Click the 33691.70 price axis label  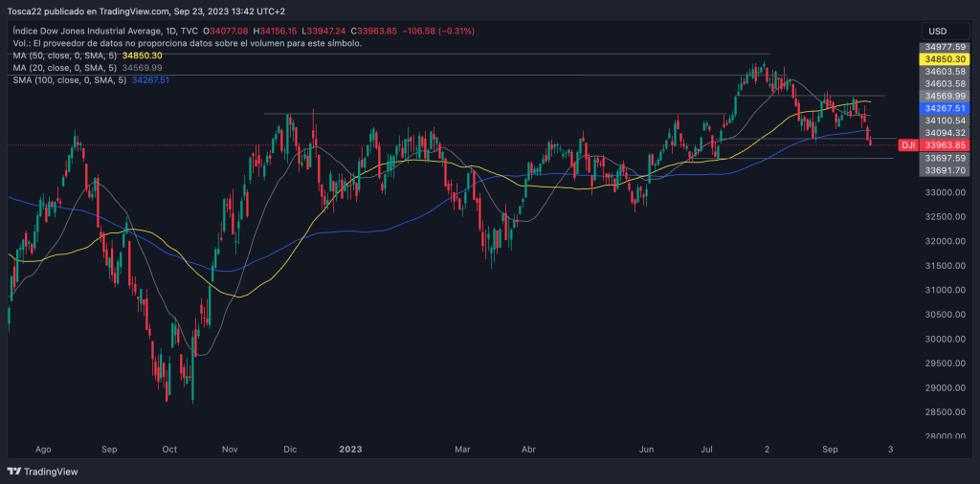[945, 170]
